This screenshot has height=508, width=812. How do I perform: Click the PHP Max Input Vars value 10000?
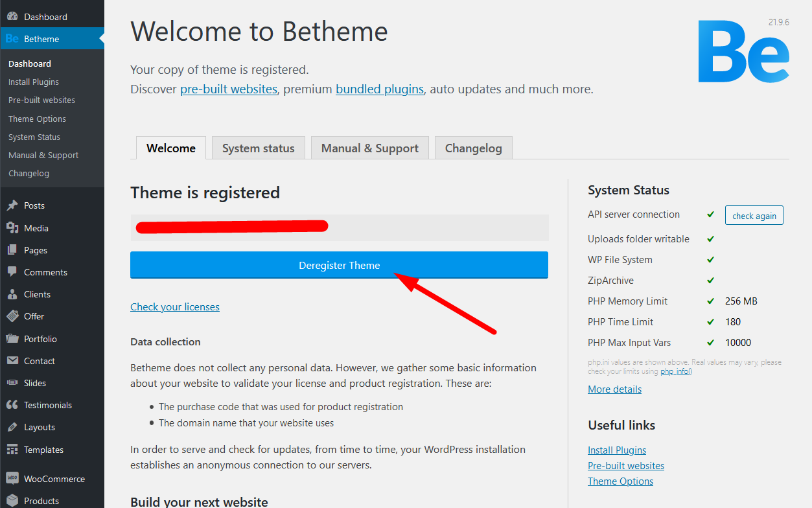point(738,342)
